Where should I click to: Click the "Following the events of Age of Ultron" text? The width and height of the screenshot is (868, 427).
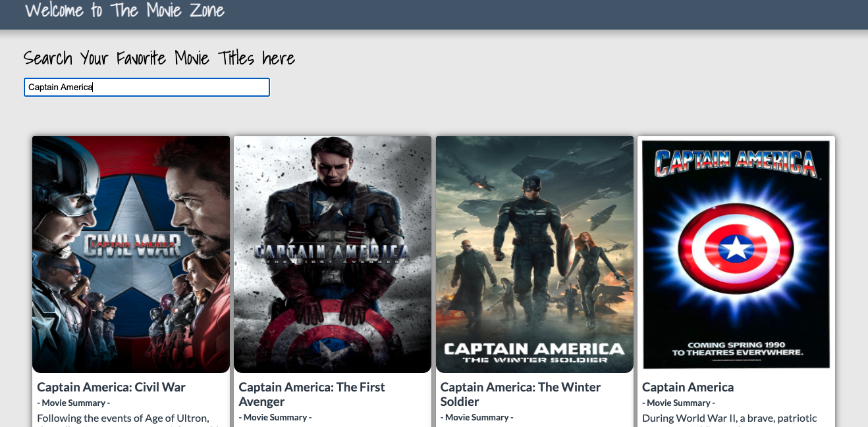[122, 418]
